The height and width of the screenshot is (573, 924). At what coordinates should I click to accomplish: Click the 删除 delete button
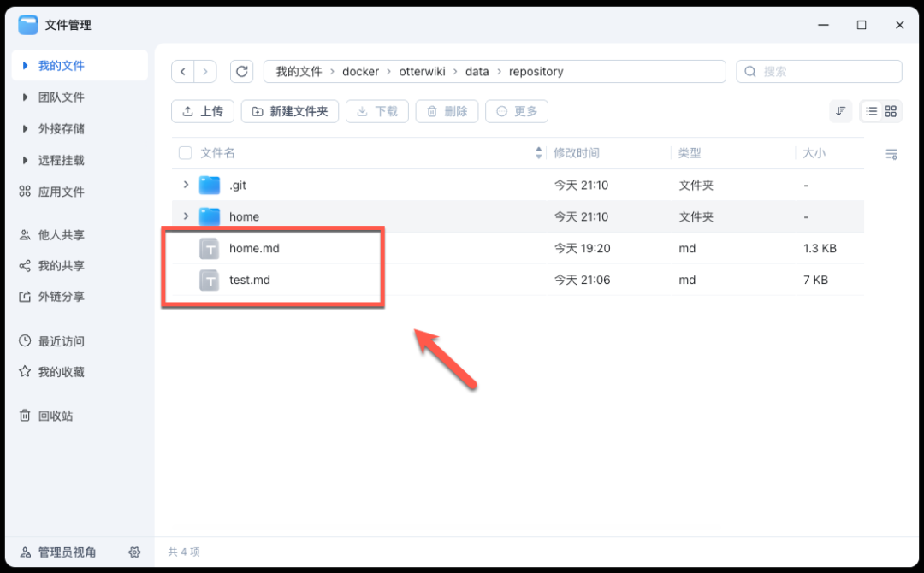(x=447, y=111)
